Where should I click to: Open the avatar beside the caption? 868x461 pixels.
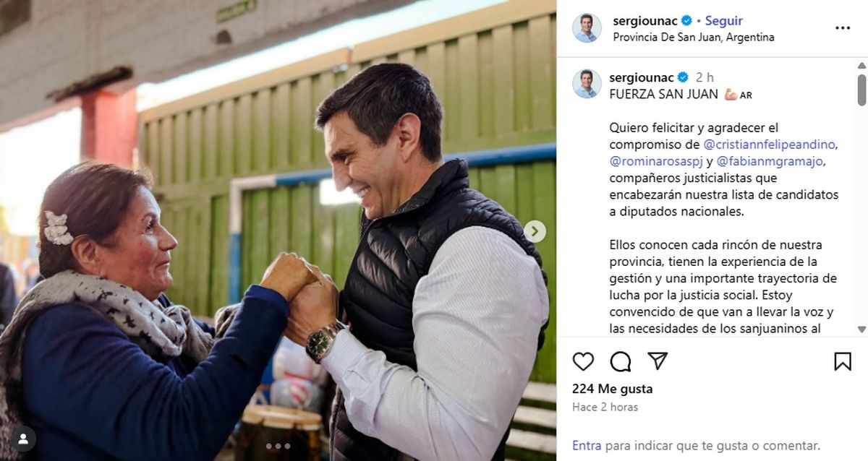[587, 84]
